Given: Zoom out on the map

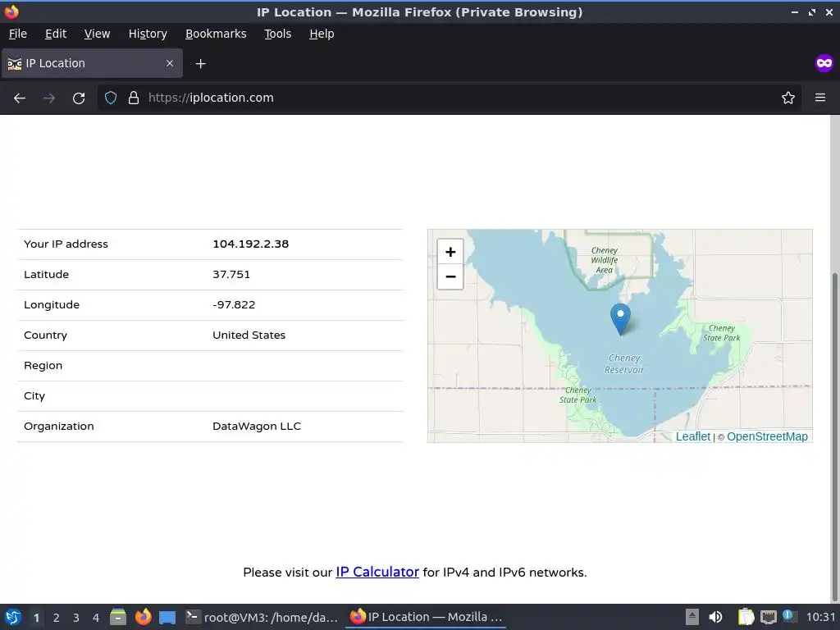Looking at the screenshot, I should click(450, 276).
